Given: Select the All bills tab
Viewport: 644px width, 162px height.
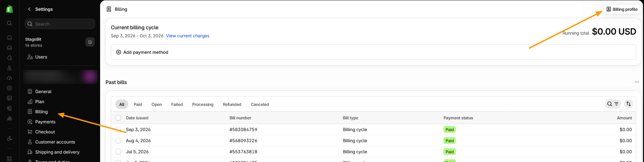Looking at the screenshot, I should pyautogui.click(x=122, y=104).
